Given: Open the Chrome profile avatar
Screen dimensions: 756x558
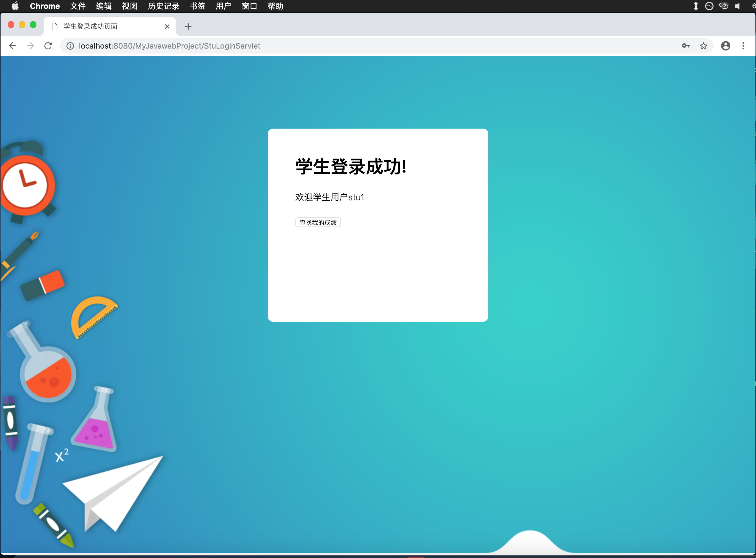Looking at the screenshot, I should [x=725, y=46].
